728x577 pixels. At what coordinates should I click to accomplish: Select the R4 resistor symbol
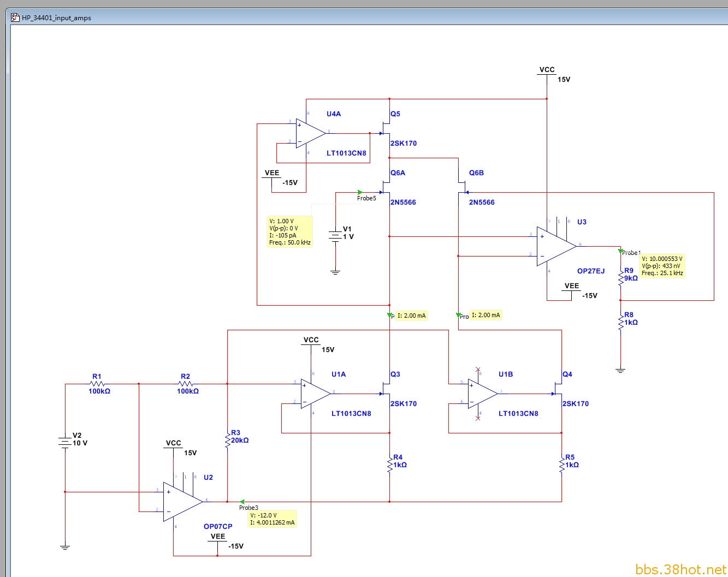pos(389,464)
